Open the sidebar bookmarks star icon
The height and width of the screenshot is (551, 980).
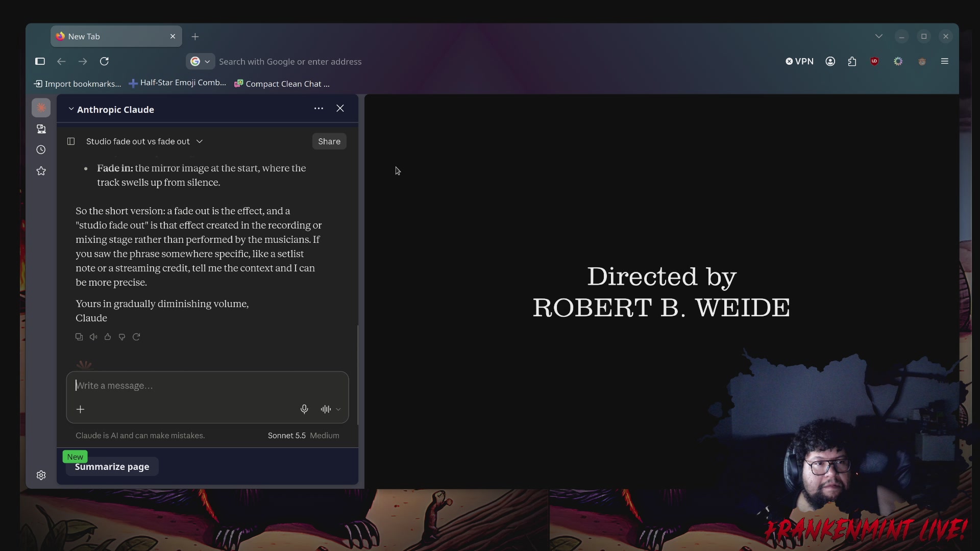coord(41,171)
